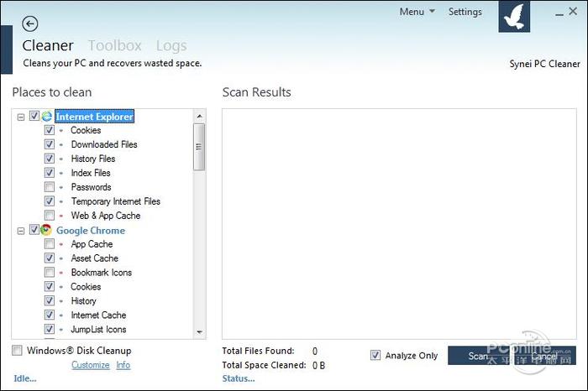
Task: Select the Temporary Internet Files row label
Action: tap(116, 201)
